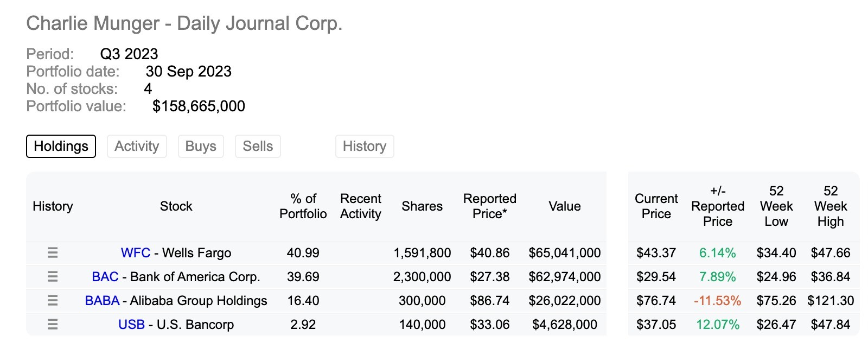
Task: Open the BABA ticker link
Action: pos(102,301)
